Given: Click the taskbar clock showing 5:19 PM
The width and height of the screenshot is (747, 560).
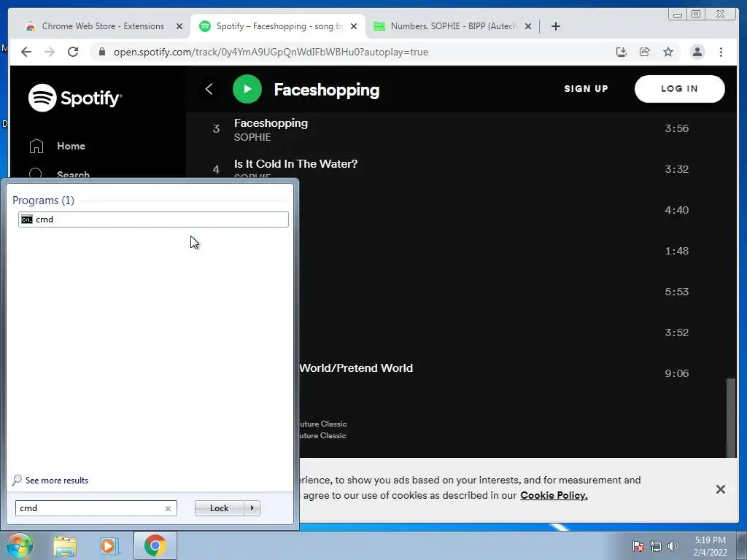Looking at the screenshot, I should (710, 546).
